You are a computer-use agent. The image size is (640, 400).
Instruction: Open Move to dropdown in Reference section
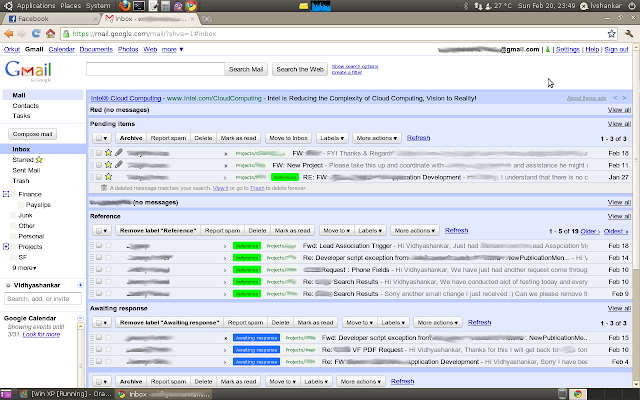pyautogui.click(x=337, y=230)
